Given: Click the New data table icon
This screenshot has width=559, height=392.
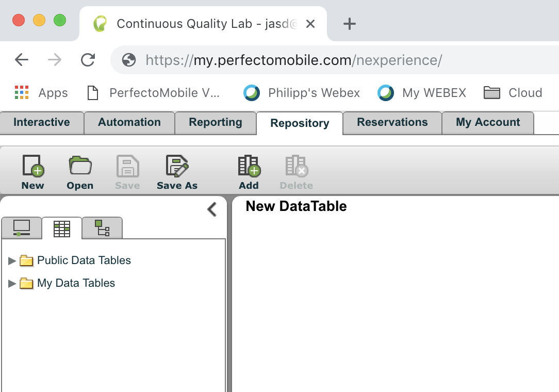Looking at the screenshot, I should [32, 167].
